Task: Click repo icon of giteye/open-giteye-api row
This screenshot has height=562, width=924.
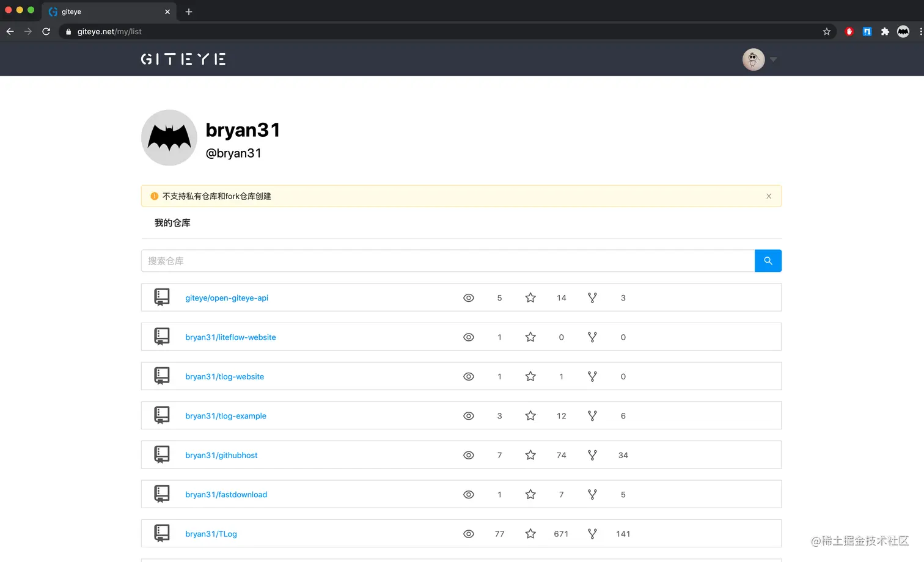Action: click(x=162, y=297)
